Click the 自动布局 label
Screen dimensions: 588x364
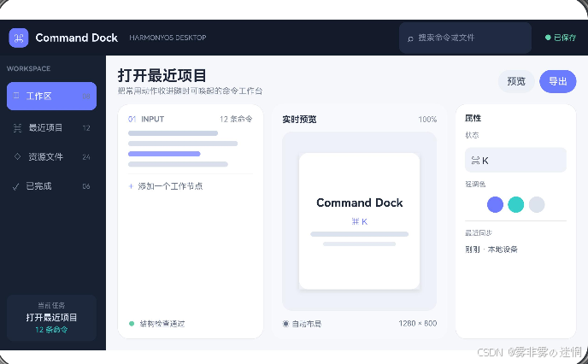pyautogui.click(x=306, y=324)
